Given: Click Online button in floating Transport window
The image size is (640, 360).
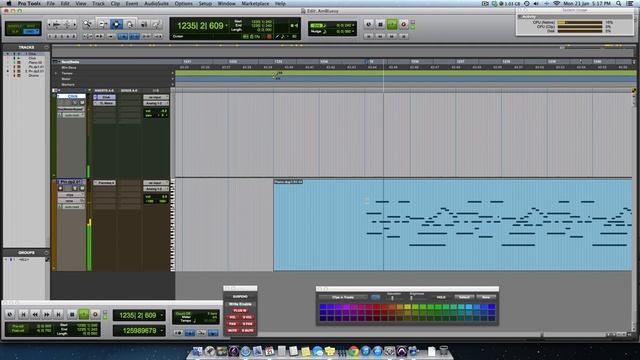Looking at the screenshot, I should [x=10, y=315].
